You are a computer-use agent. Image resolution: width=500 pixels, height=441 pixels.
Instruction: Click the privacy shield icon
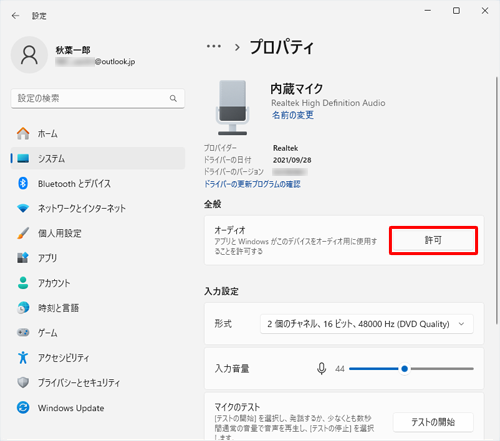23,382
